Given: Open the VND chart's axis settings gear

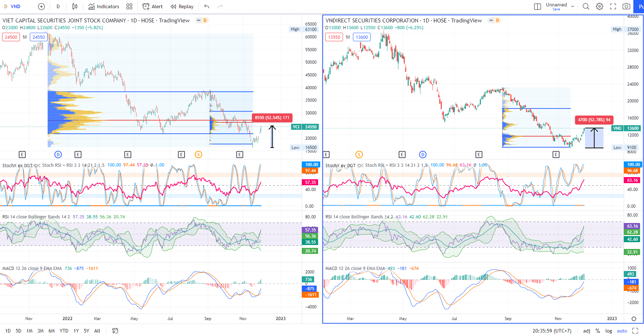Looking at the screenshot, I should [634, 319].
